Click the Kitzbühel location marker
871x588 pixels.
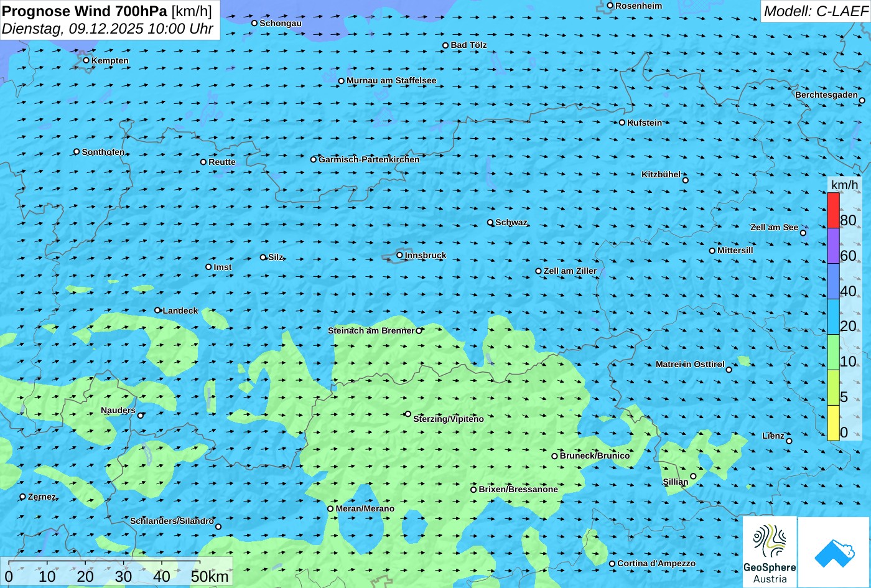pyautogui.click(x=686, y=180)
